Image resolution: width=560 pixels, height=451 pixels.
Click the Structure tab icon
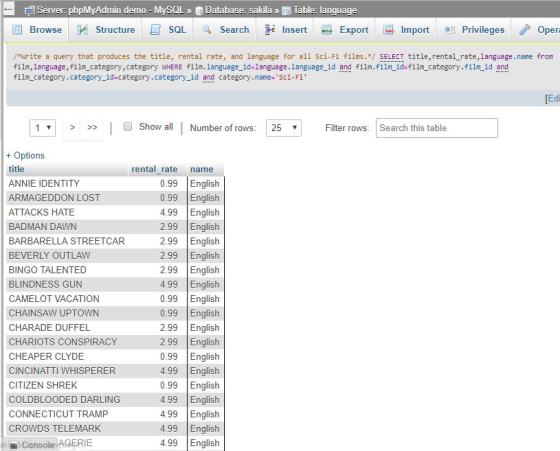click(x=82, y=30)
